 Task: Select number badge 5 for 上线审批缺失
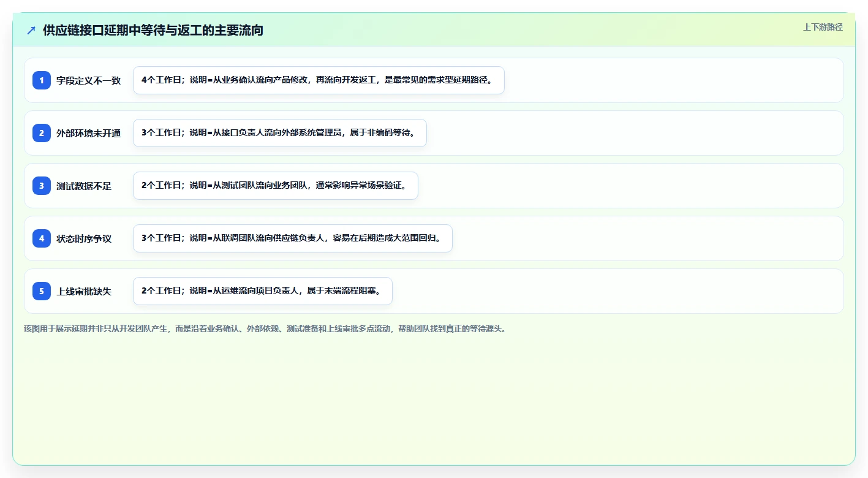(x=42, y=291)
